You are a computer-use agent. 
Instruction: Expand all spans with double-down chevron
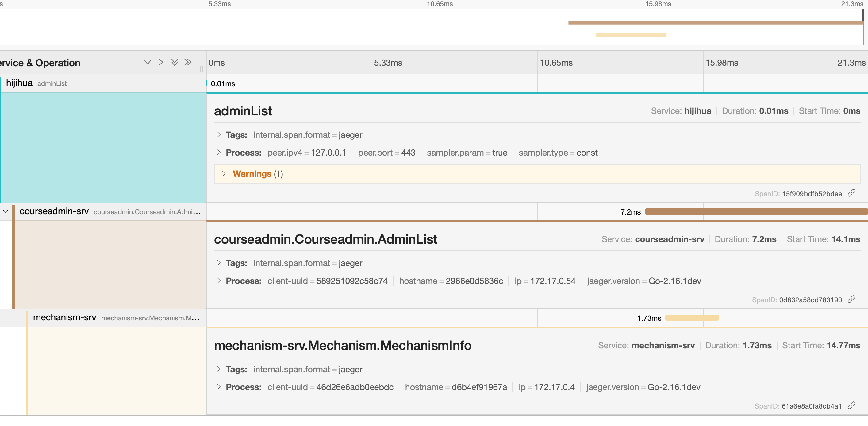(x=174, y=62)
